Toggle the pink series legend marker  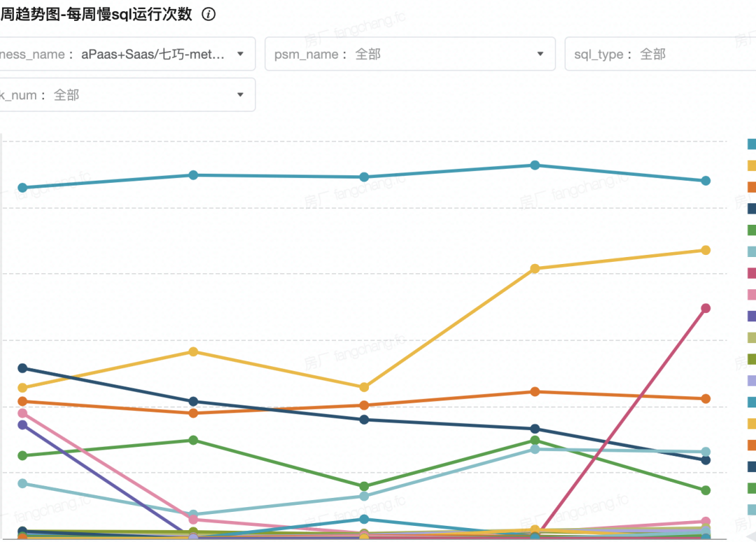(x=752, y=295)
